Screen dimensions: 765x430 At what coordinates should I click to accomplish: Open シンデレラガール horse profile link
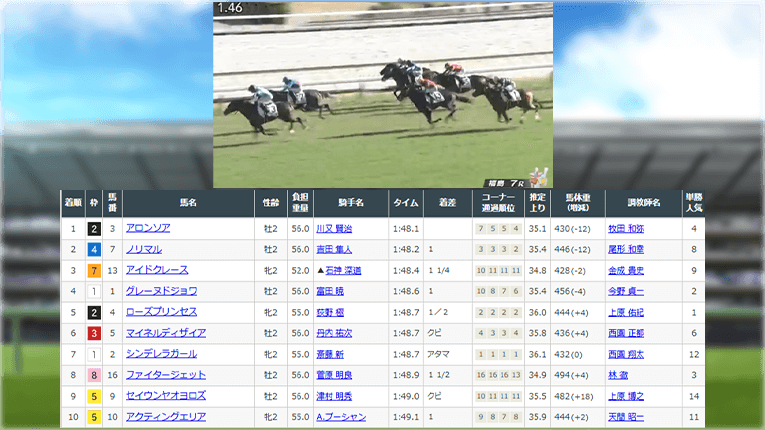tap(161, 354)
